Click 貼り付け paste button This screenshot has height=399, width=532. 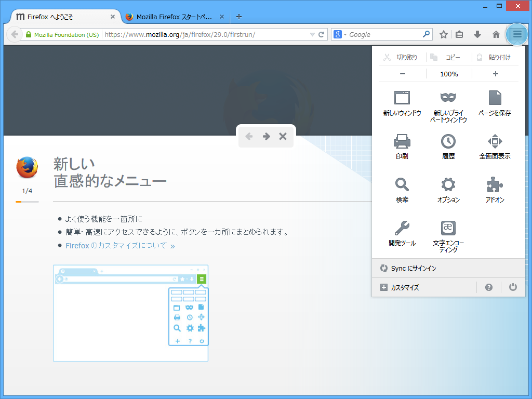pyautogui.click(x=495, y=57)
